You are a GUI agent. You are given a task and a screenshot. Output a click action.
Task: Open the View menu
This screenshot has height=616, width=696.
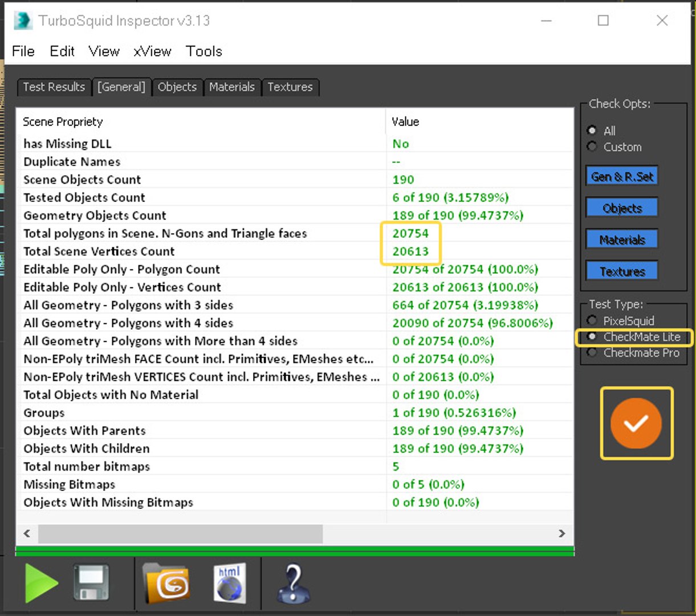coord(104,51)
